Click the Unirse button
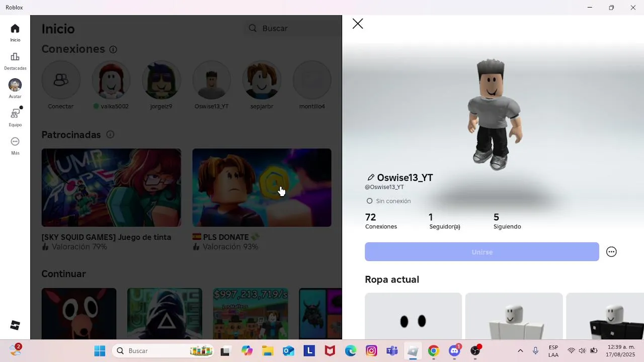The height and width of the screenshot is (362, 644). [482, 252]
